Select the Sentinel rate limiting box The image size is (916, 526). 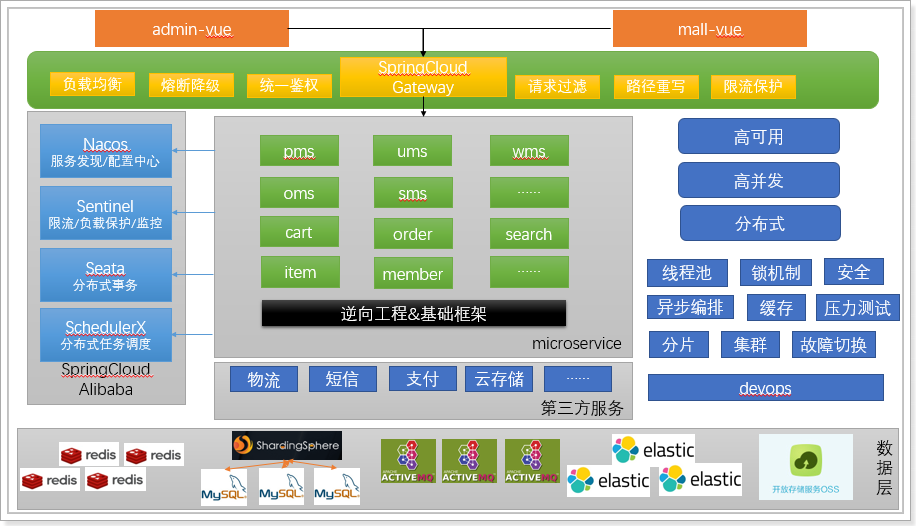pos(105,214)
